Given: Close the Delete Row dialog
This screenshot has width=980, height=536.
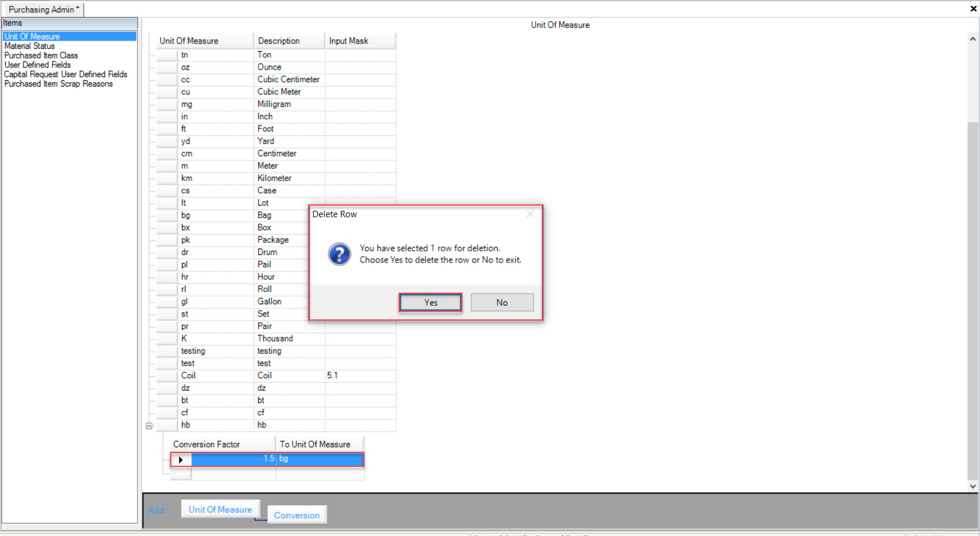Looking at the screenshot, I should click(530, 214).
